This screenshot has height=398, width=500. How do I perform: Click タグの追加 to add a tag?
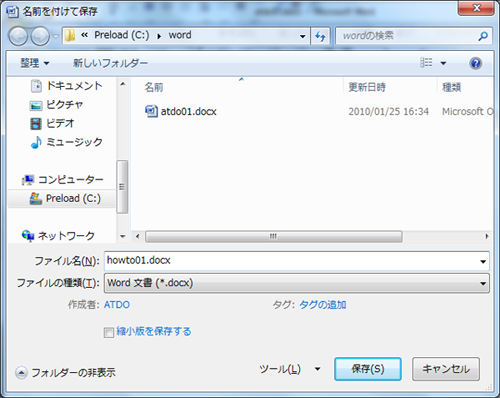coord(323,305)
